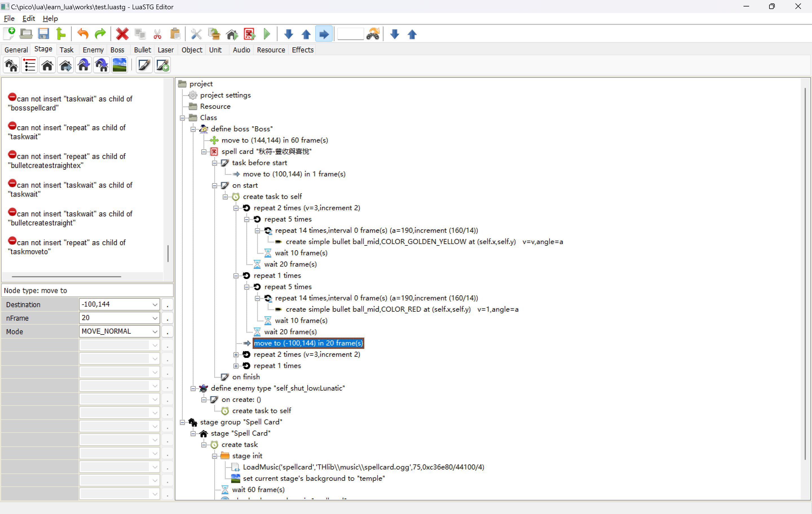Open the nFrame value dropdown
The image size is (812, 514).
(155, 318)
